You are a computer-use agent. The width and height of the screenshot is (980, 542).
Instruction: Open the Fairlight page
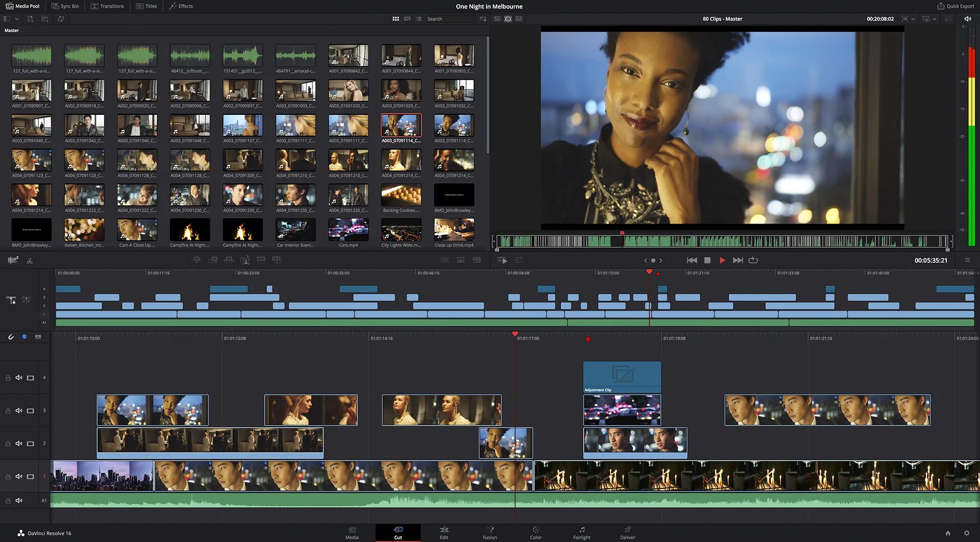click(x=582, y=533)
